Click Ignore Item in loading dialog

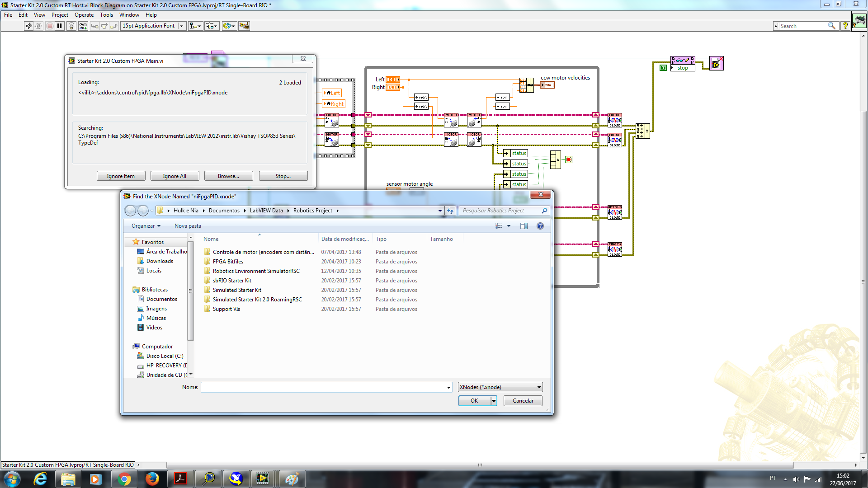pos(121,176)
